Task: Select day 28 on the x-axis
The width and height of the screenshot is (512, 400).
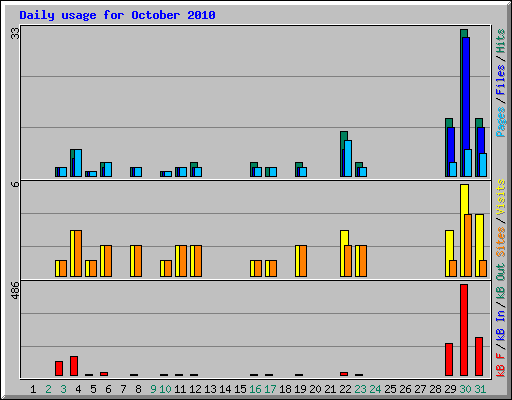Action: 435,389
